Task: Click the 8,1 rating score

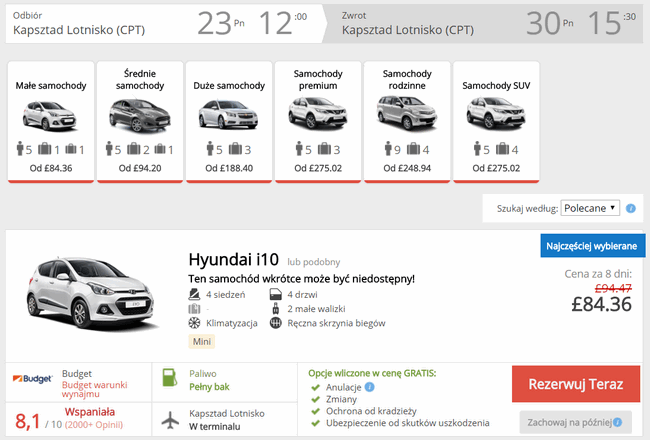Action: pyautogui.click(x=27, y=421)
